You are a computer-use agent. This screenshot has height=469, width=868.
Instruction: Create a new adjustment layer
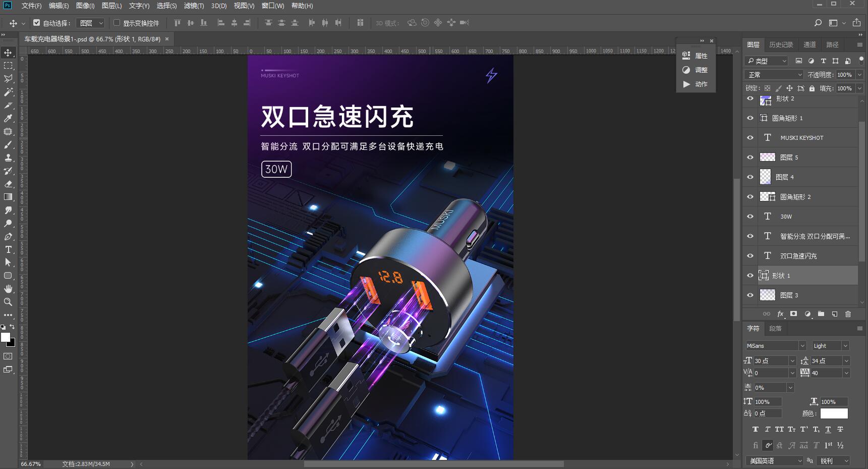pos(807,314)
